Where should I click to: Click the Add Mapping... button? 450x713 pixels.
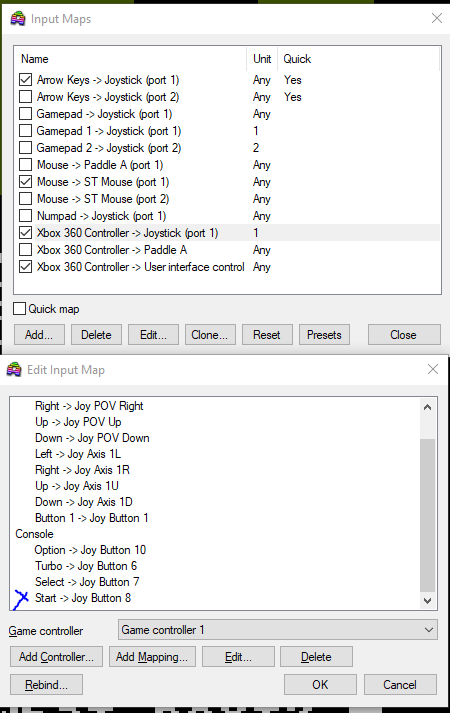click(x=152, y=657)
